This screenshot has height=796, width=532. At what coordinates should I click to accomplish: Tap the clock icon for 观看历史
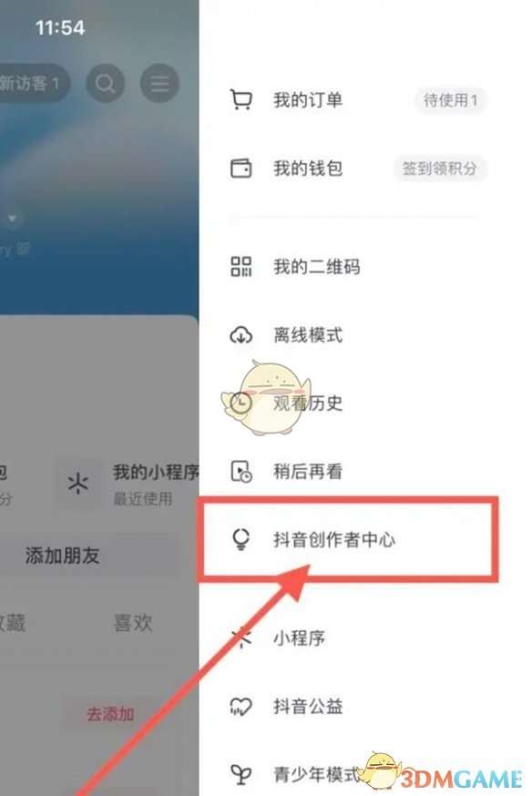[x=241, y=403]
